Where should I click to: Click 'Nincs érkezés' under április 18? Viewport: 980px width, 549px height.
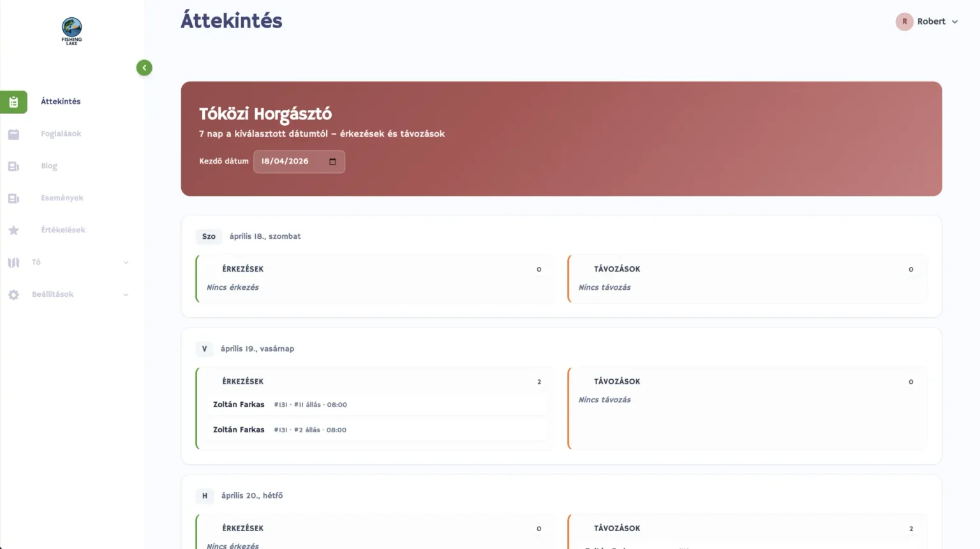[x=232, y=287]
